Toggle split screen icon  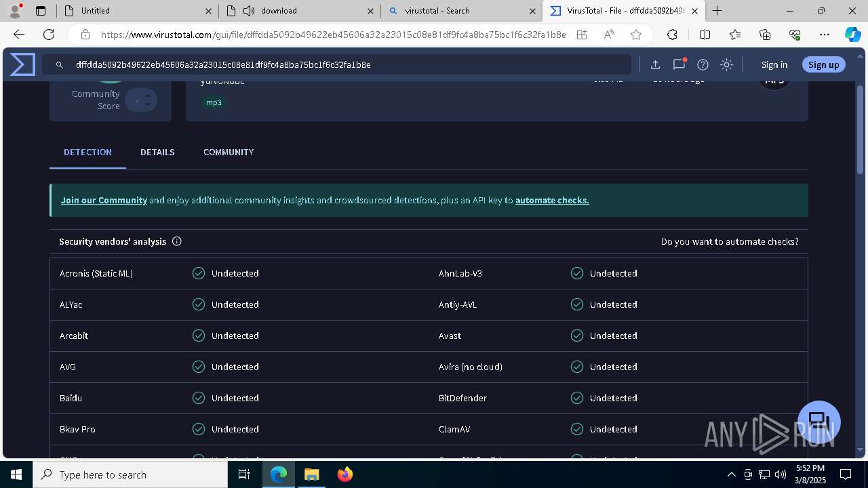pos(705,35)
